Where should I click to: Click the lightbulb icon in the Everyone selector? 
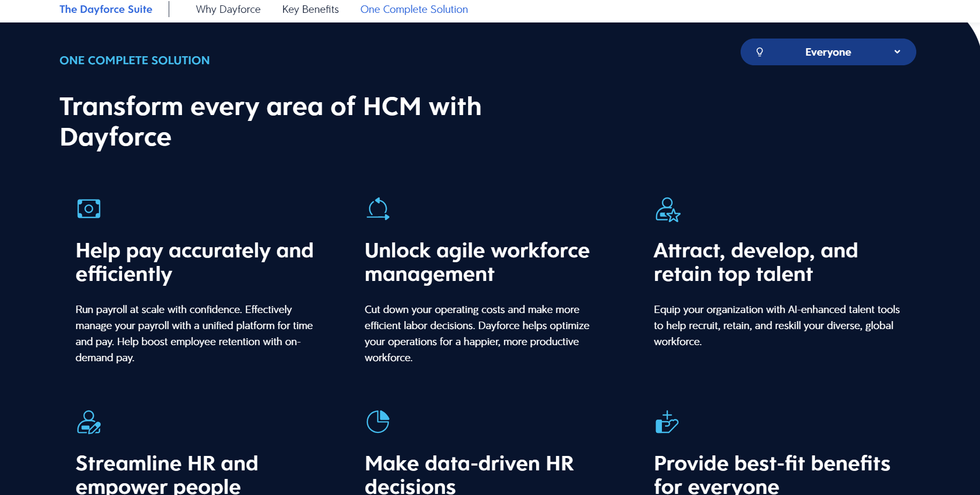click(x=759, y=52)
